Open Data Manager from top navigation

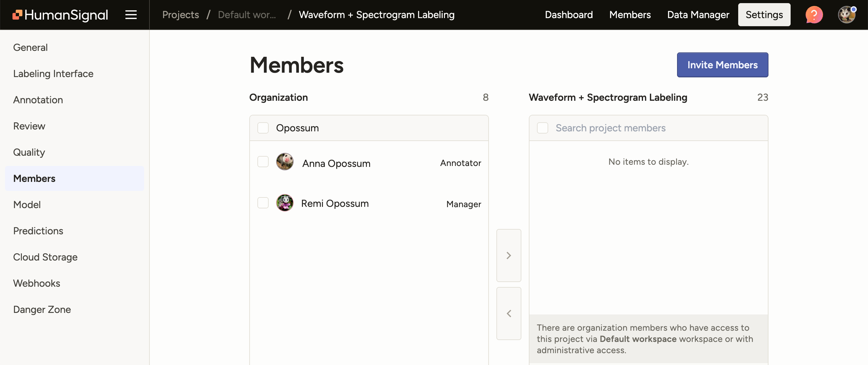click(x=698, y=15)
